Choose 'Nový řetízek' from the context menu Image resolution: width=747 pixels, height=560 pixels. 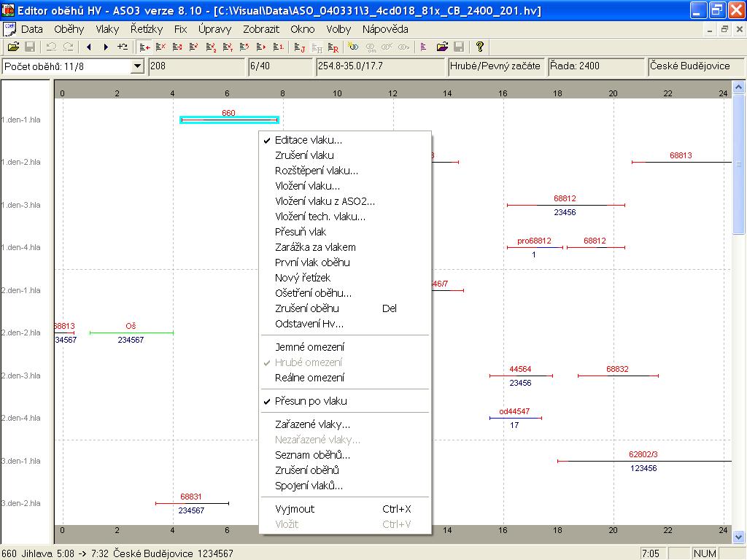(345, 278)
